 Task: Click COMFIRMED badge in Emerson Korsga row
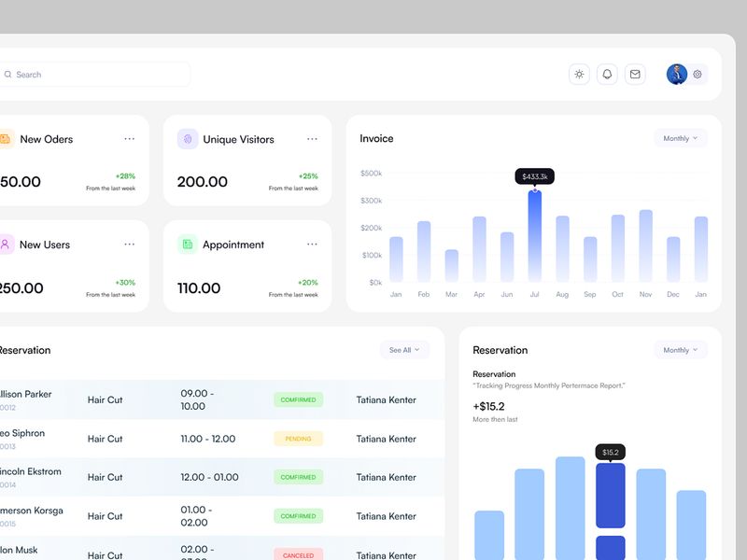[298, 516]
